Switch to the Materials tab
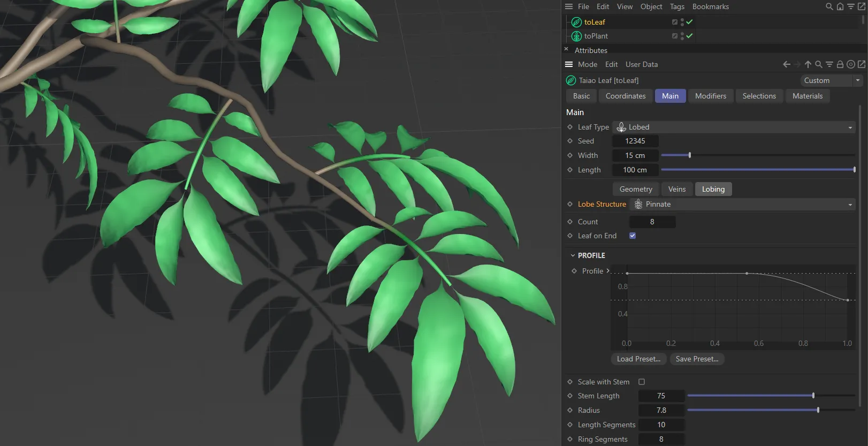868x446 pixels. [x=808, y=96]
